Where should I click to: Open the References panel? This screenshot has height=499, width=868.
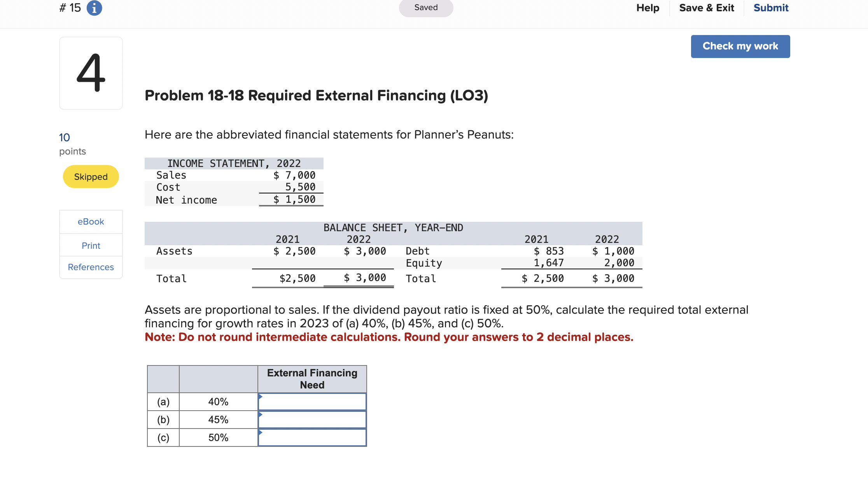[x=91, y=267]
